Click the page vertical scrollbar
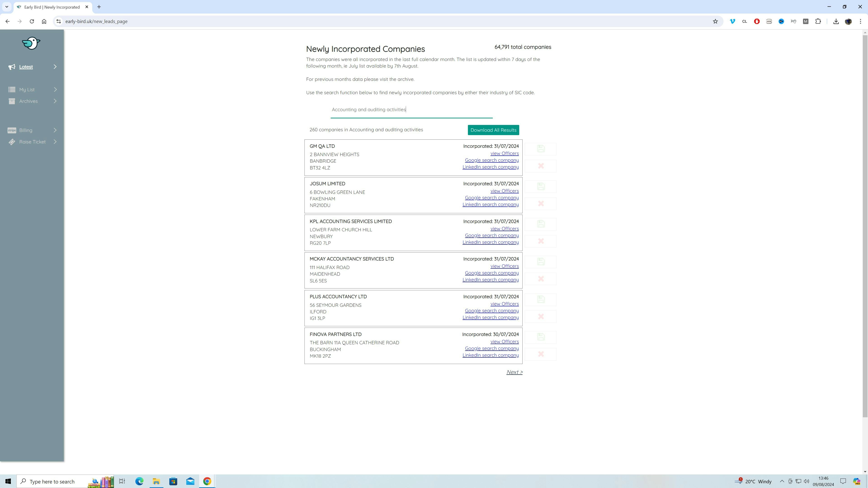868x488 pixels. [x=865, y=226]
